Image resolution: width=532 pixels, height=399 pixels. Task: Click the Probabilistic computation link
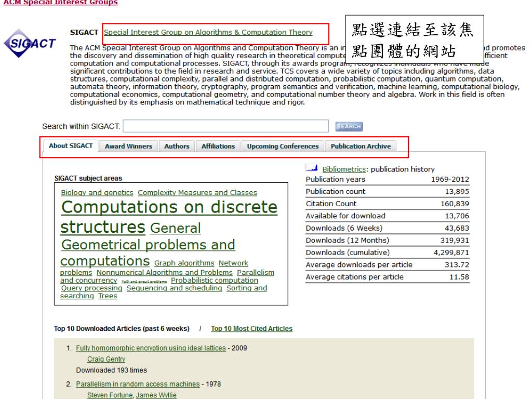click(x=215, y=280)
